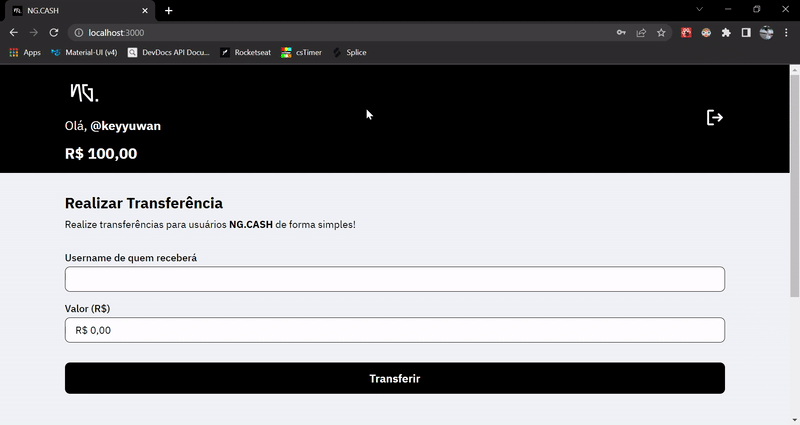Screen dimensions: 800x425
Task: Open a new browser tab
Action: click(169, 11)
